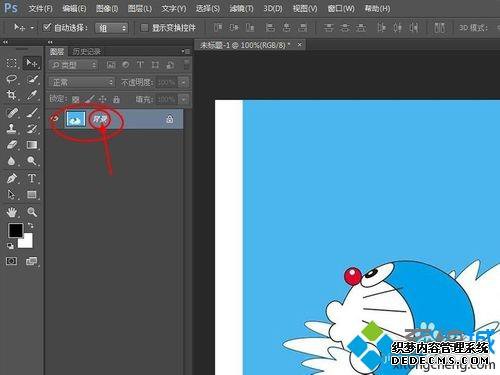
Task: Align right edges in options bar
Action: tap(302, 27)
